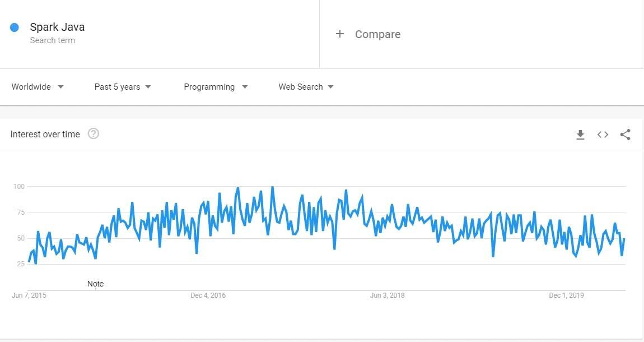The height and width of the screenshot is (342, 644).
Task: Open the Web Search type dropdown
Action: coord(306,87)
